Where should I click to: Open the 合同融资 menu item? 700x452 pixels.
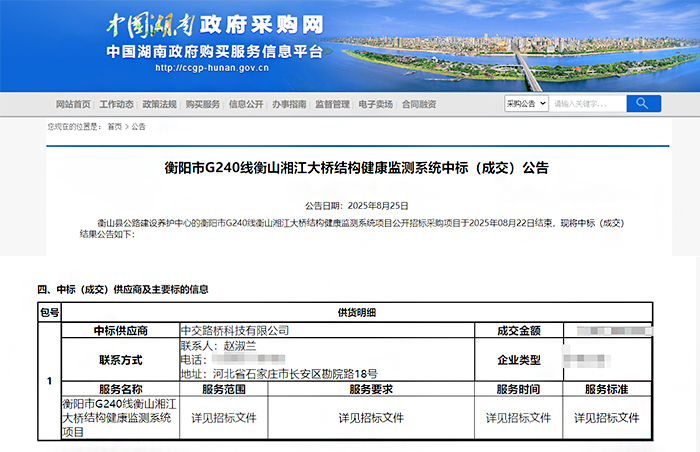[x=419, y=104]
